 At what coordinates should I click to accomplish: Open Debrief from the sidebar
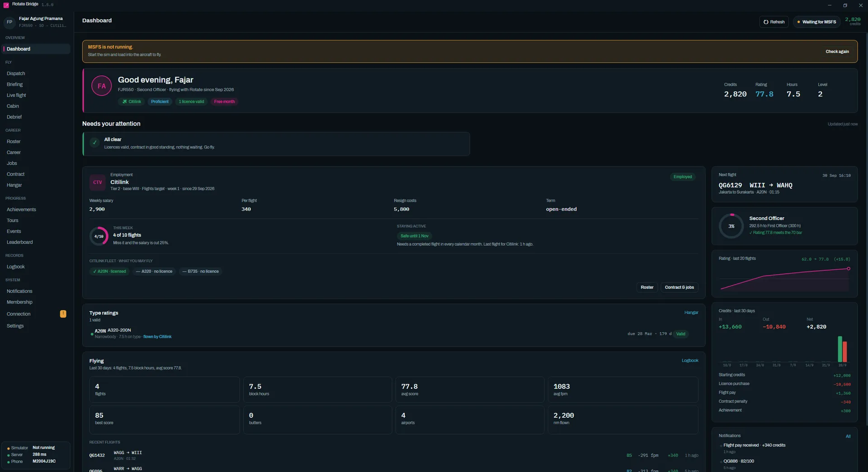coord(37,117)
